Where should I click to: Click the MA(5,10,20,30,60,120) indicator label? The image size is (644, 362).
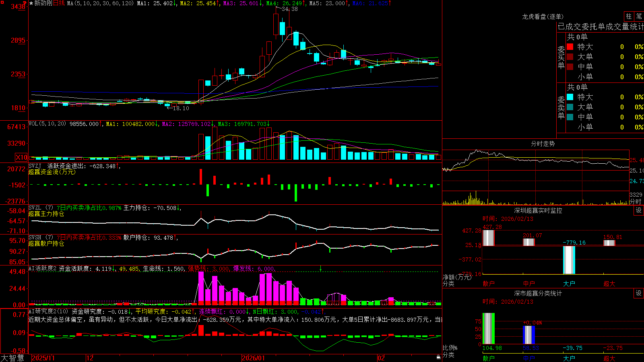click(100, 3)
